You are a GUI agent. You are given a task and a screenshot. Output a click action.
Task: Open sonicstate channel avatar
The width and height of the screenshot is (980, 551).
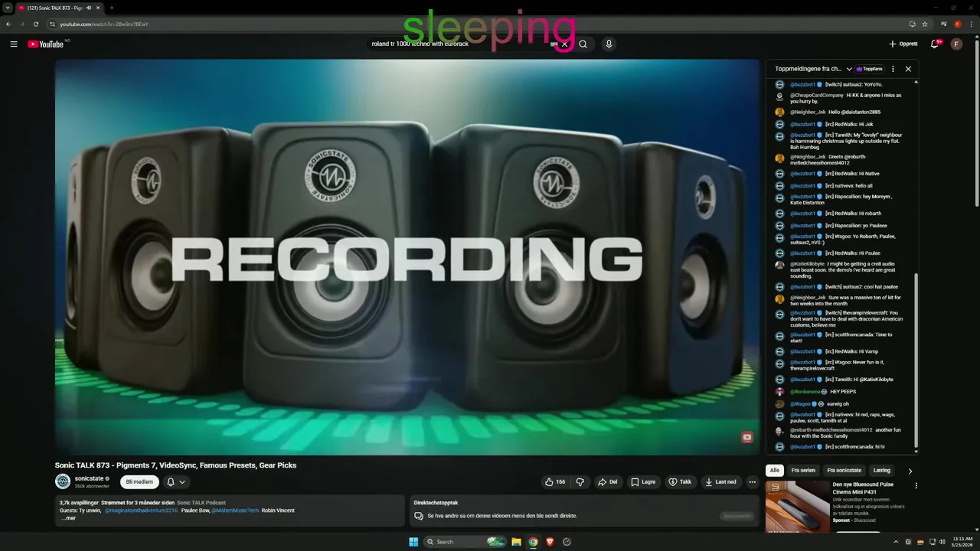point(63,481)
